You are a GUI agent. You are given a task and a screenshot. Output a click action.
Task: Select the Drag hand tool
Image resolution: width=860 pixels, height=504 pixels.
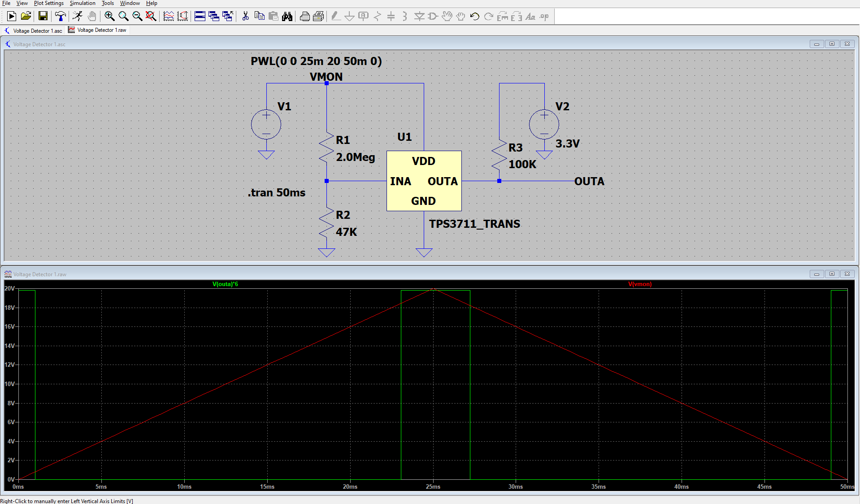coord(461,17)
